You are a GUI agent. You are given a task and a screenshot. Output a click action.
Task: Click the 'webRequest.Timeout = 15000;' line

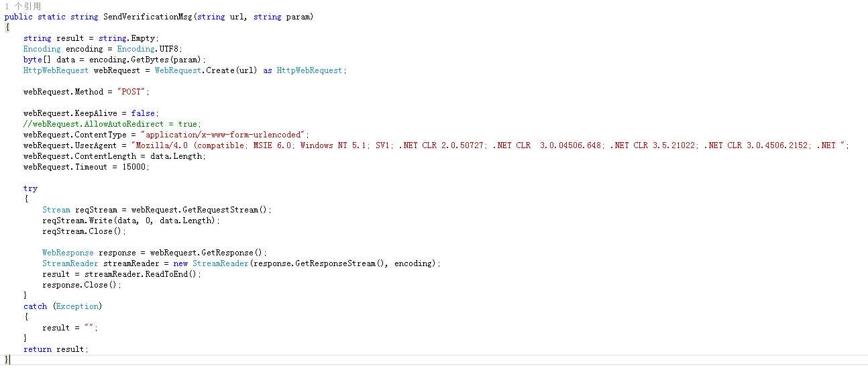point(87,167)
